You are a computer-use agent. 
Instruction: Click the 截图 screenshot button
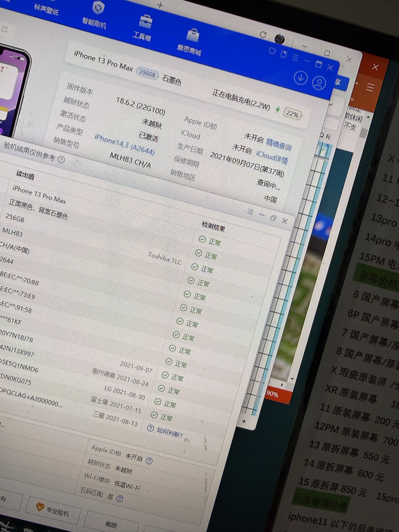(111, 524)
